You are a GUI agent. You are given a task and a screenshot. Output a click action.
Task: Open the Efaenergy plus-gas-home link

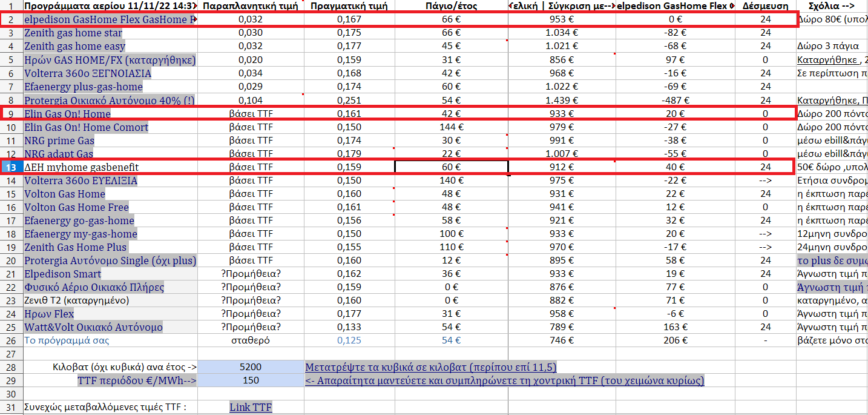(84, 87)
